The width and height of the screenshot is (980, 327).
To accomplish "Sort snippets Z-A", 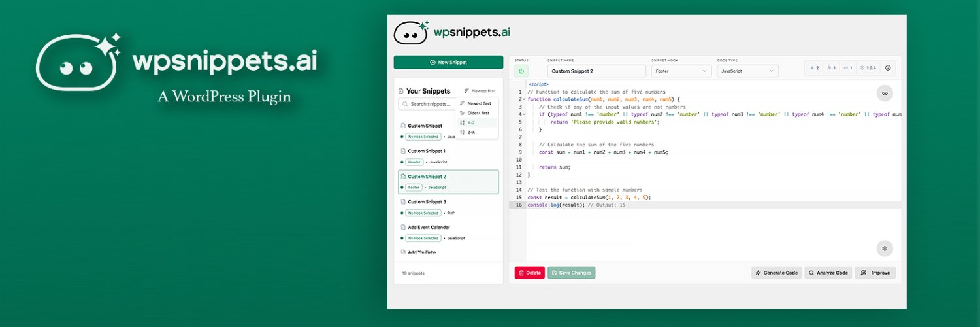I will click(477, 132).
